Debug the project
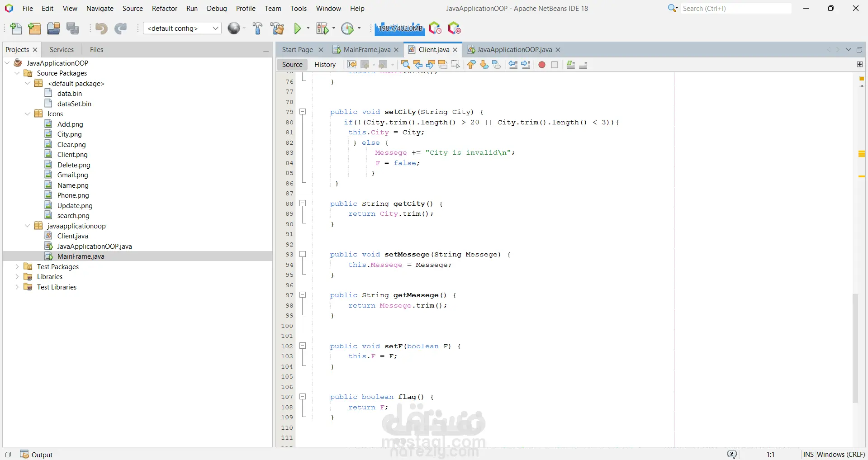868x460 pixels. [322, 28]
